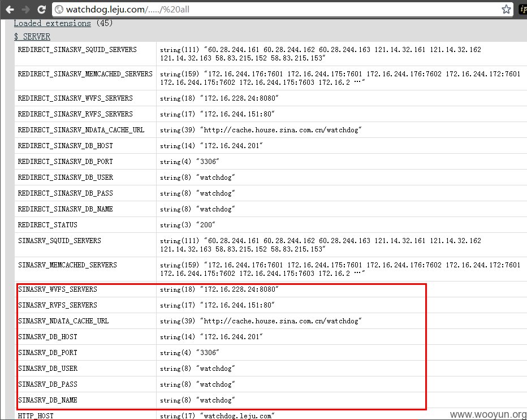
Task: Click the REDIRECT_SINASRV_DB_HOST IP value
Action: [x=211, y=146]
